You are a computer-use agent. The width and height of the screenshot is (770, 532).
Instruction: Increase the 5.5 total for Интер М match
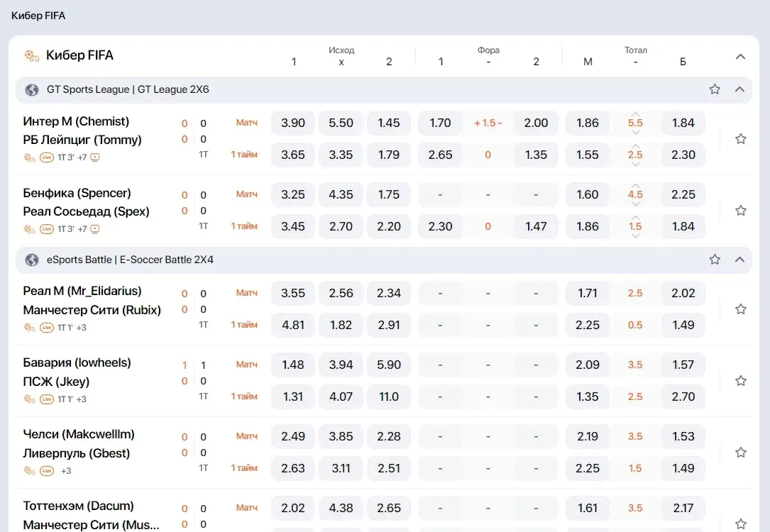click(x=635, y=114)
